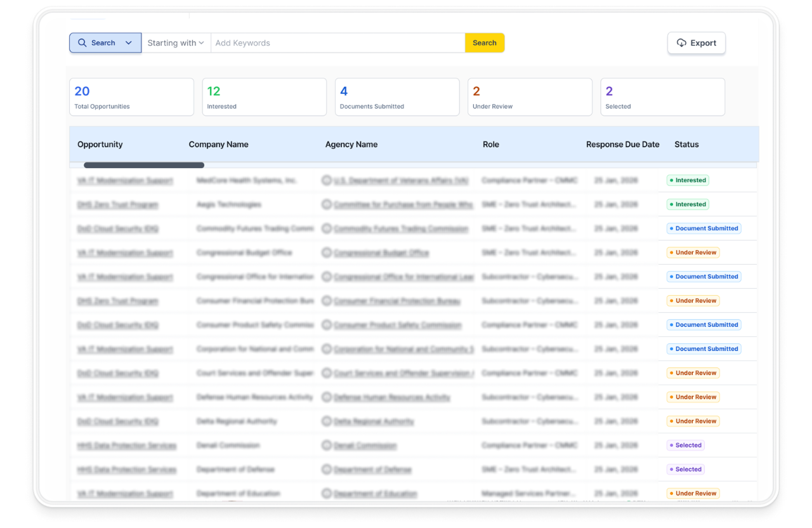The height and width of the screenshot is (528, 812).
Task: Open VA IT Modernization Support in MedCore row
Action: [125, 181]
